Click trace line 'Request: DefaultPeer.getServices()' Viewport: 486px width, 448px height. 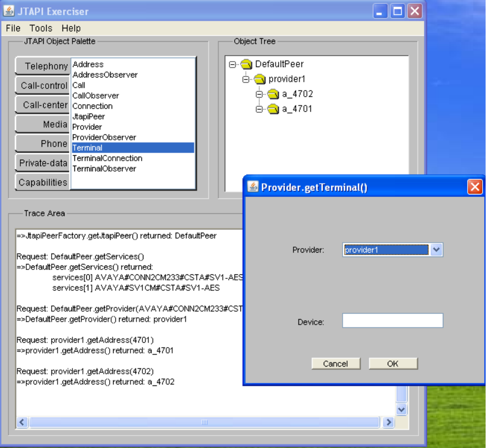pos(80,256)
